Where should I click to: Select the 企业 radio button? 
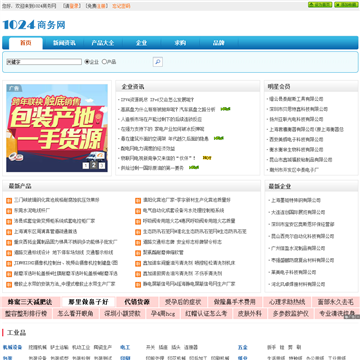pyautogui.click(x=87, y=62)
